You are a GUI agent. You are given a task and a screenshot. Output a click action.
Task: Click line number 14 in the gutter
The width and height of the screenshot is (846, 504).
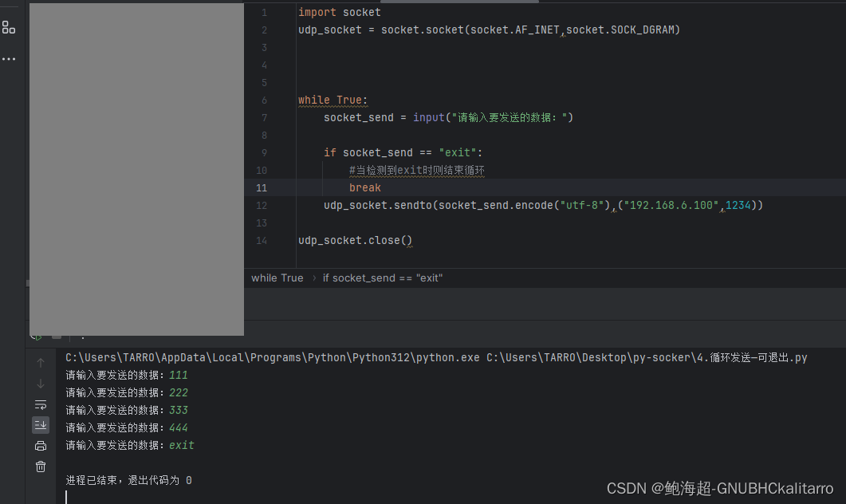262,241
